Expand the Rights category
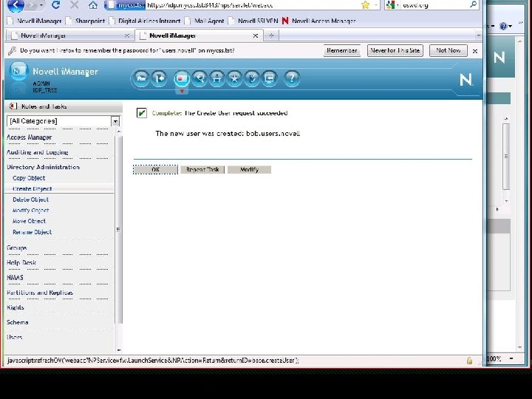This screenshot has height=399, width=532. [16, 307]
